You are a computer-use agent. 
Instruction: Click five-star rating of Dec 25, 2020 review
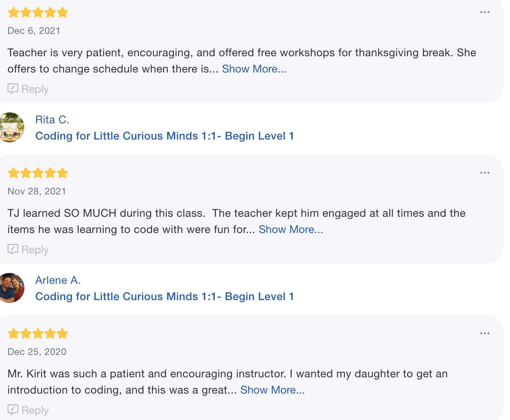click(x=38, y=334)
